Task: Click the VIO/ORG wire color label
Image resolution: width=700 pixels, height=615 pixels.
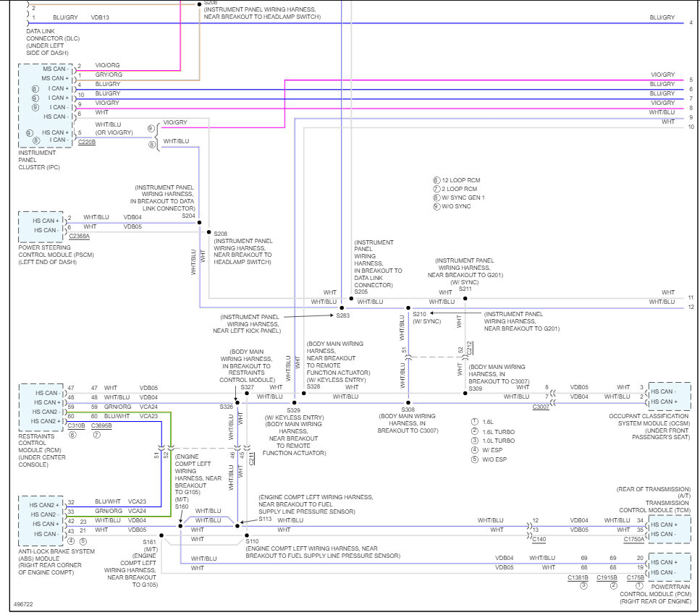Action: (x=107, y=65)
